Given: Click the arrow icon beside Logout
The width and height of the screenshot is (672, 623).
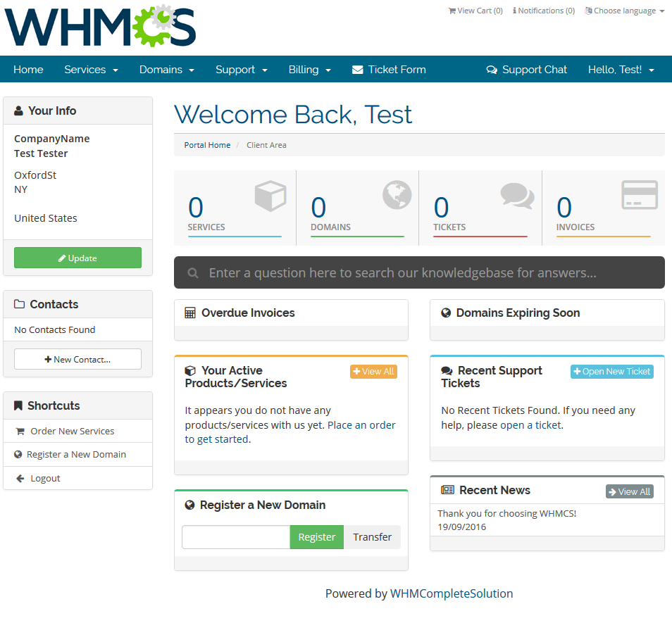Looking at the screenshot, I should pyautogui.click(x=20, y=479).
